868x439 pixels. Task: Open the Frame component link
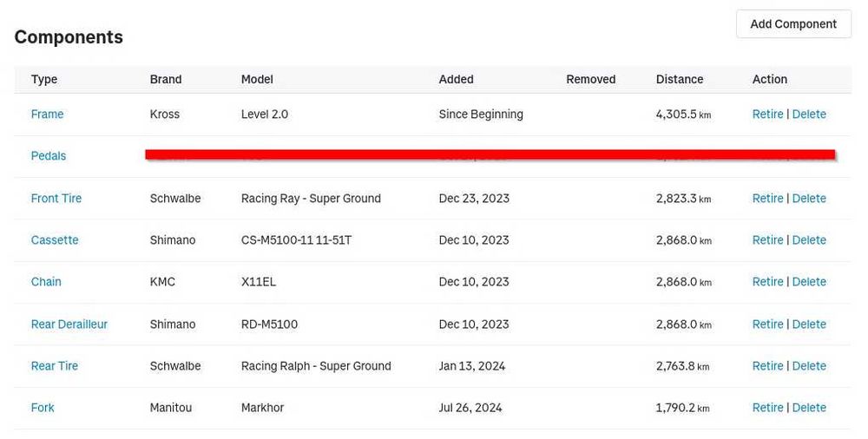tap(47, 115)
